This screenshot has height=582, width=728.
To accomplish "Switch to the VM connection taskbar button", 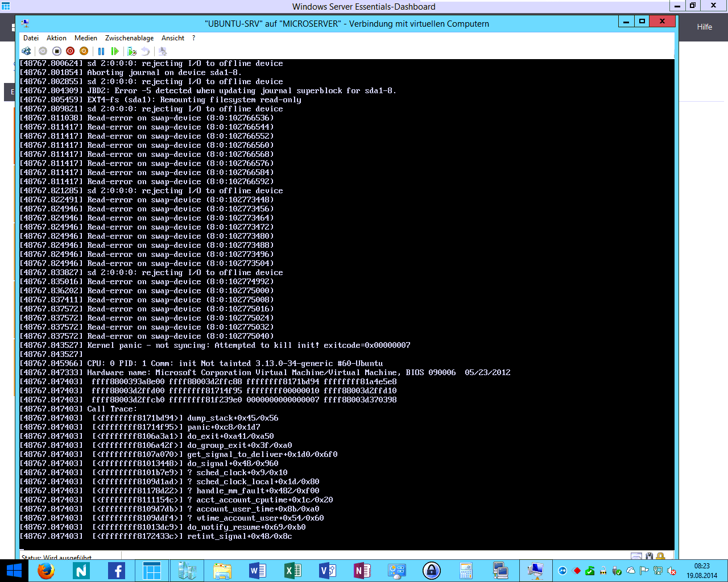I will point(535,571).
